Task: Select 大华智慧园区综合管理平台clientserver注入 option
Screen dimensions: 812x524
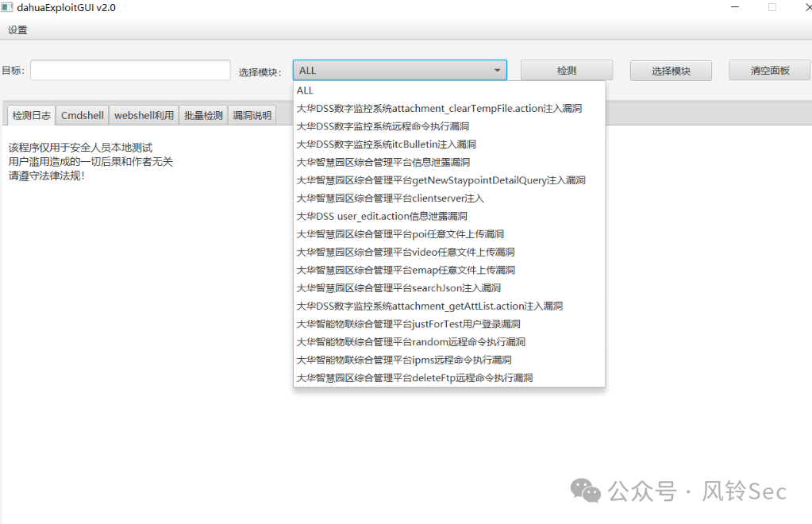Action: point(449,198)
